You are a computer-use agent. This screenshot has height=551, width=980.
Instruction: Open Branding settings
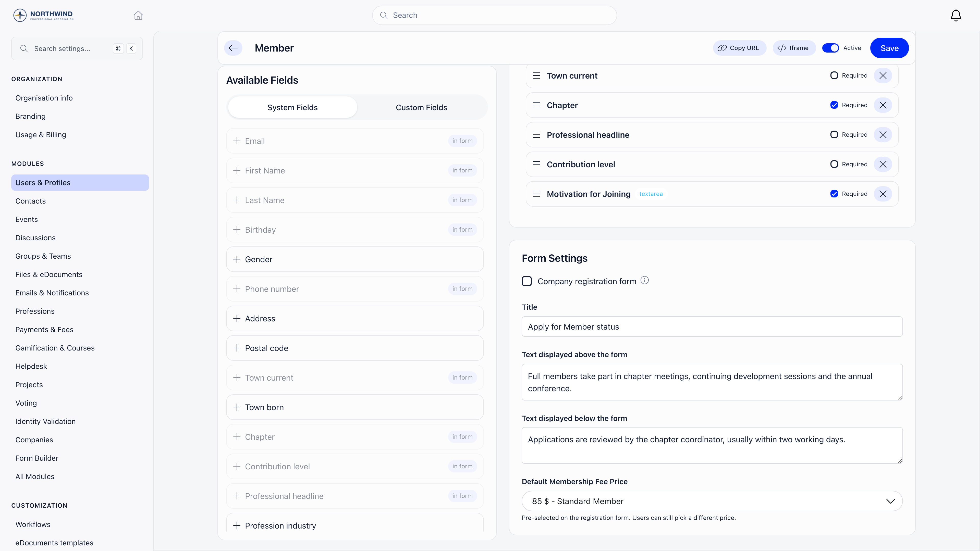30,116
